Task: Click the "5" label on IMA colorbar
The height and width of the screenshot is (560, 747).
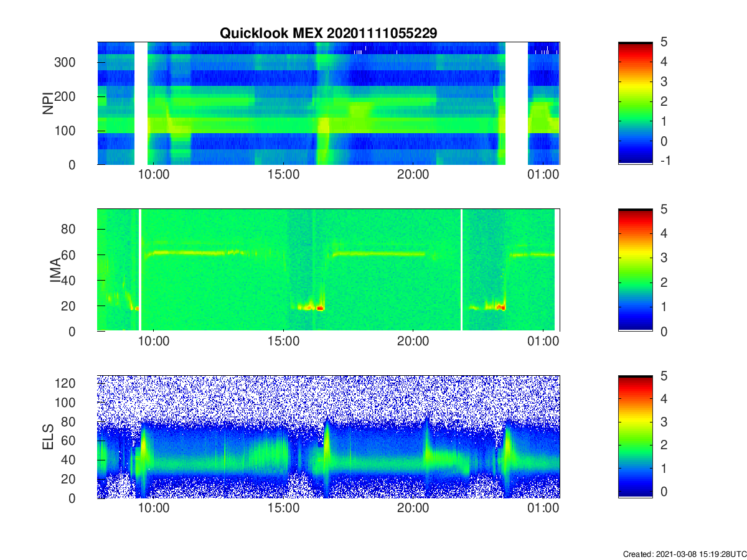Action: point(664,209)
